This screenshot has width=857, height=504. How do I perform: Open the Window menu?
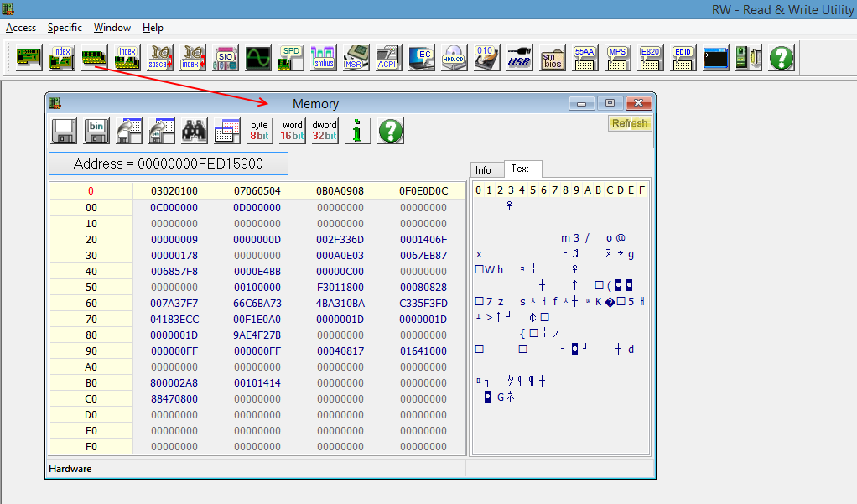[x=112, y=28]
